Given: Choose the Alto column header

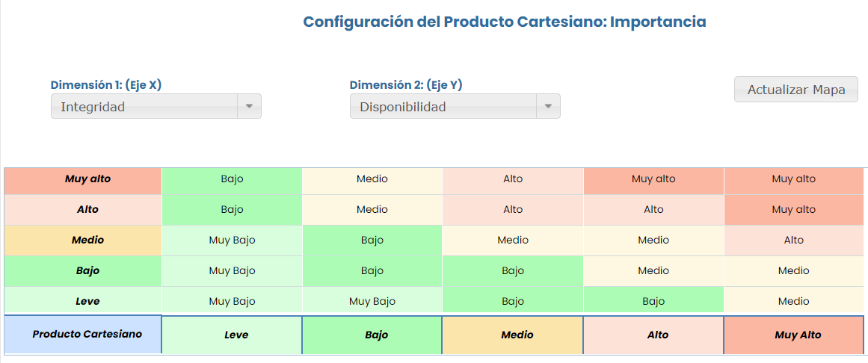Looking at the screenshot, I should tap(653, 335).
